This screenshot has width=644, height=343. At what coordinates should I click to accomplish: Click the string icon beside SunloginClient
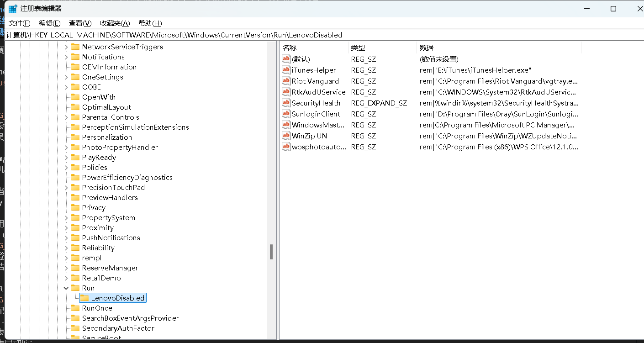coord(286,114)
